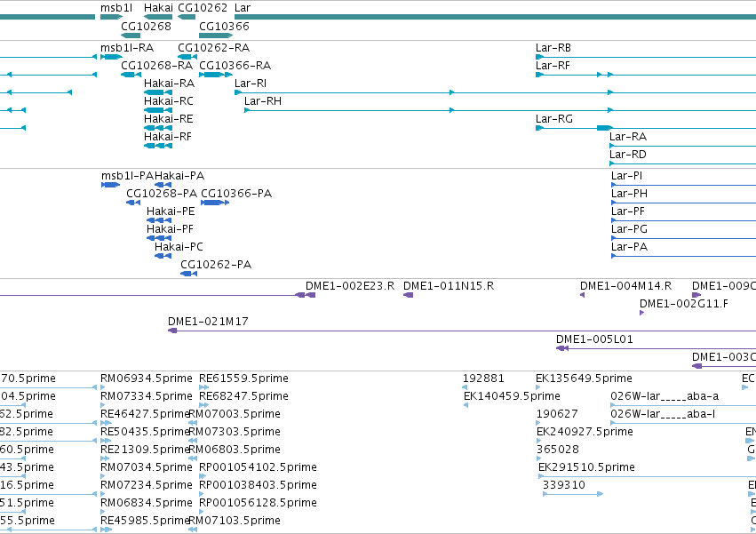
Task: Click the Lar gene label
Action: (x=243, y=8)
